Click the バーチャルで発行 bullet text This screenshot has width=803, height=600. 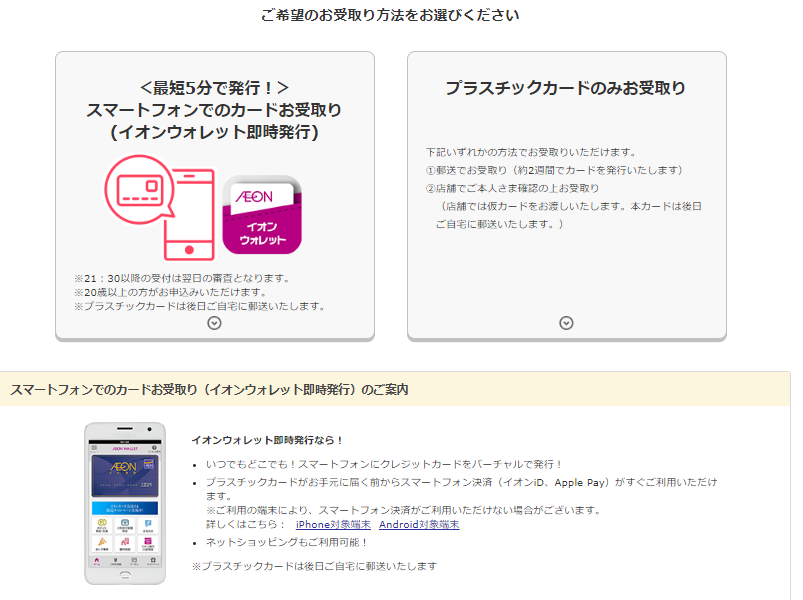tap(384, 464)
